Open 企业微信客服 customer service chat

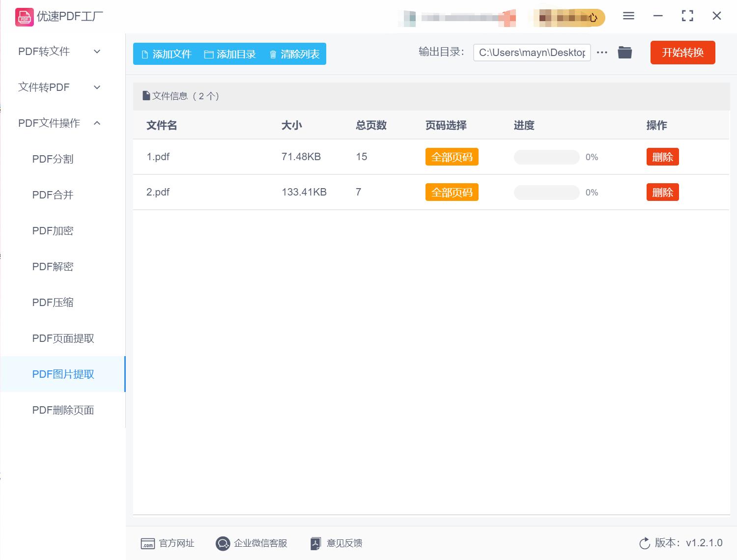(223, 543)
